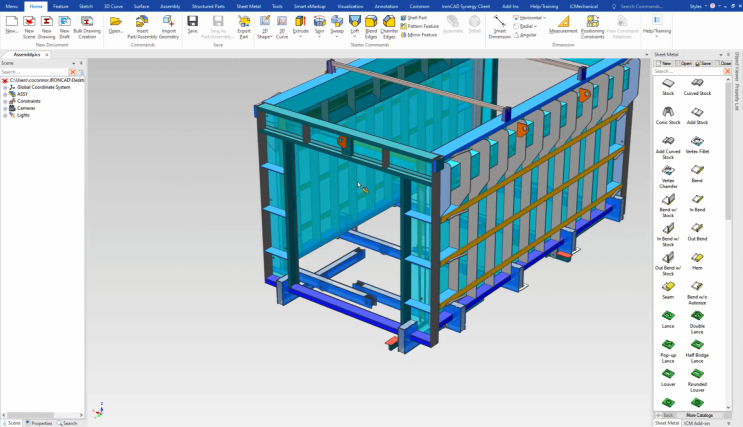This screenshot has height=427, width=743.
Task: Select the Smart Dimension tool
Action: tap(499, 27)
